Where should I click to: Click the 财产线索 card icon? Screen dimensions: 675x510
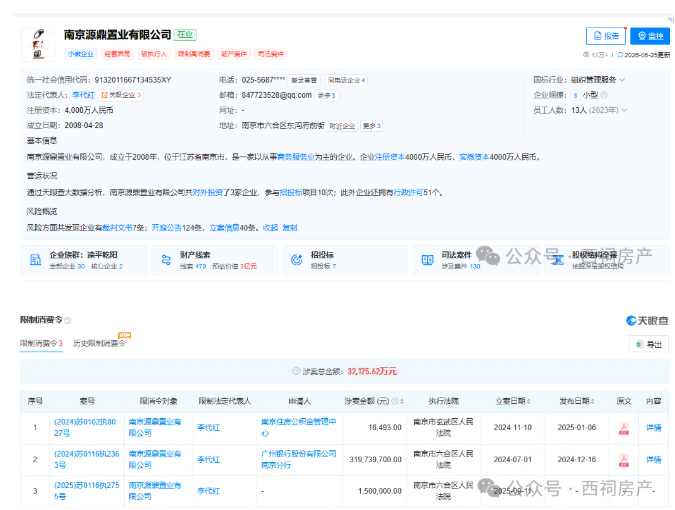point(166,260)
